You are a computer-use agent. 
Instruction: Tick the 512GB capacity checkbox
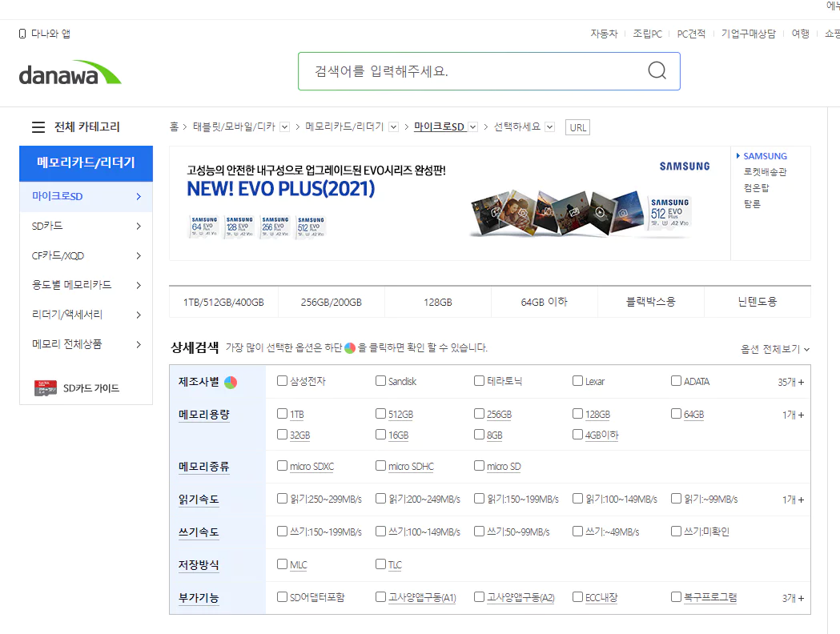(x=381, y=413)
